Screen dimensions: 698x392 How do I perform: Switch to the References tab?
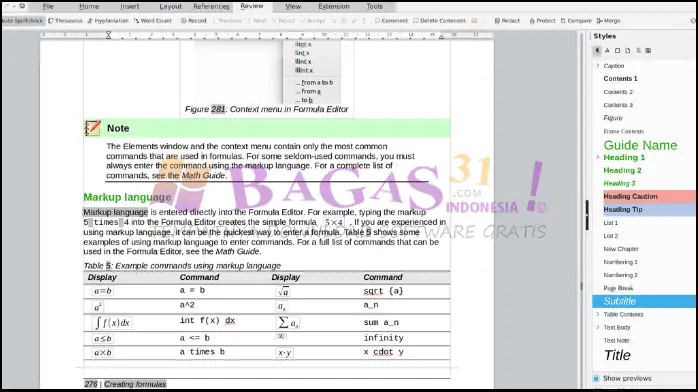(211, 6)
